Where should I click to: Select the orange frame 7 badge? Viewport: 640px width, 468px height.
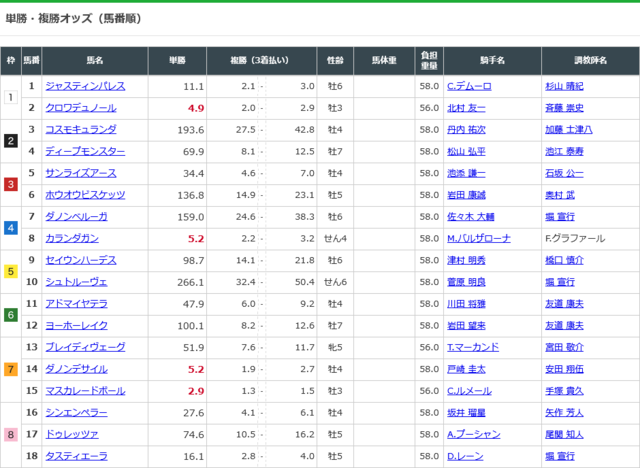pos(11,369)
